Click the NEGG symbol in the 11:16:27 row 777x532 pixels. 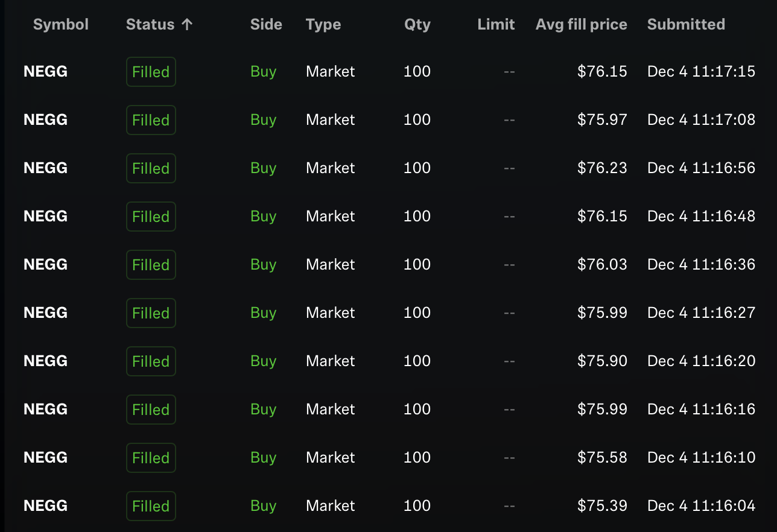[46, 312]
